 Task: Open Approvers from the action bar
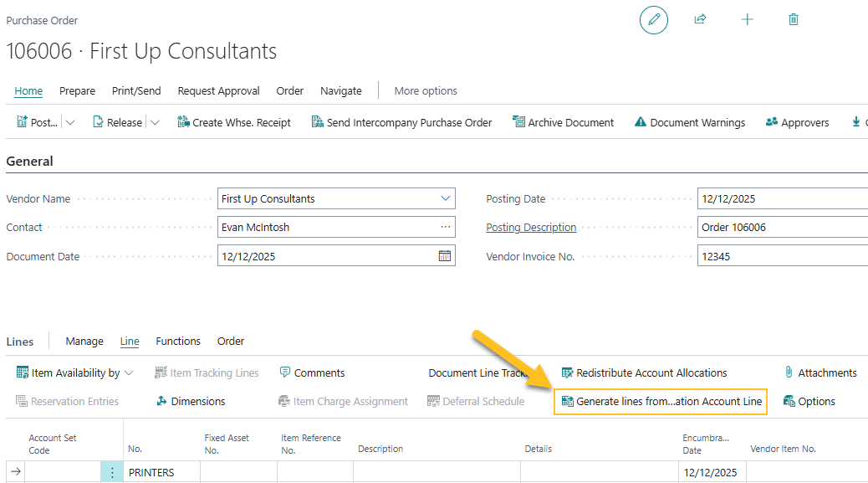tap(796, 122)
